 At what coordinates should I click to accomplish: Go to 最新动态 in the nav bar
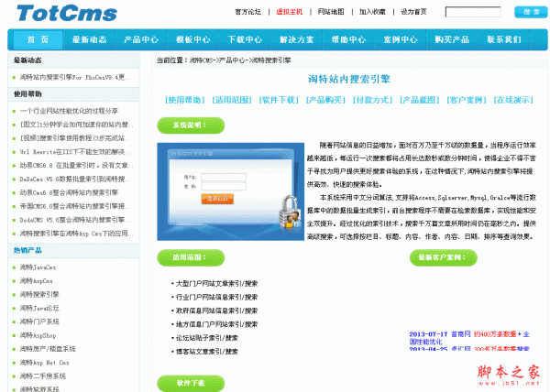point(90,39)
